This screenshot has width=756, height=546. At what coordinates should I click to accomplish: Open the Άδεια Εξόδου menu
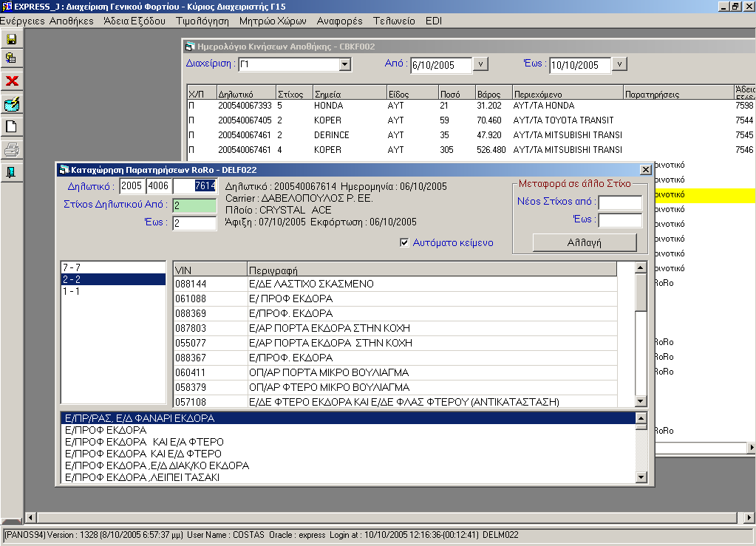pyautogui.click(x=134, y=21)
